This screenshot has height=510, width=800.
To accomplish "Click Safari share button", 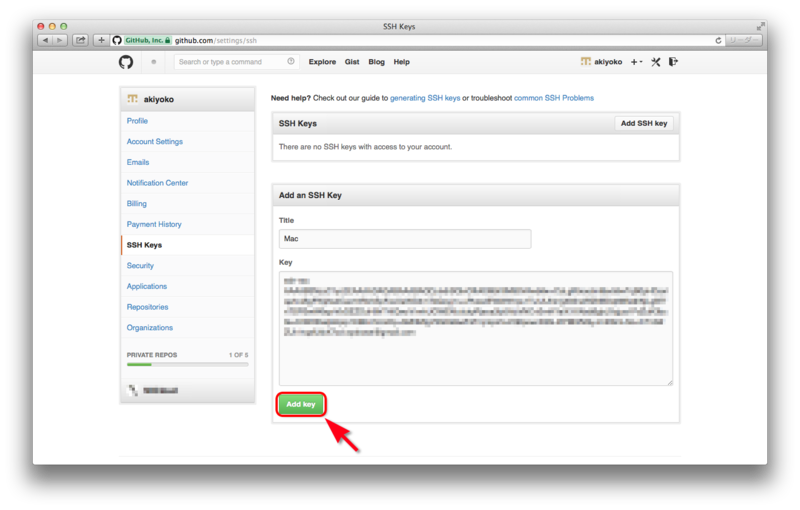I will click(81, 40).
